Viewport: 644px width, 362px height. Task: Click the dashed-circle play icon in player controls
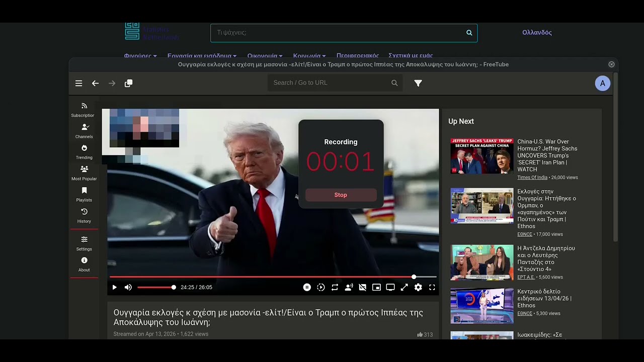click(321, 288)
